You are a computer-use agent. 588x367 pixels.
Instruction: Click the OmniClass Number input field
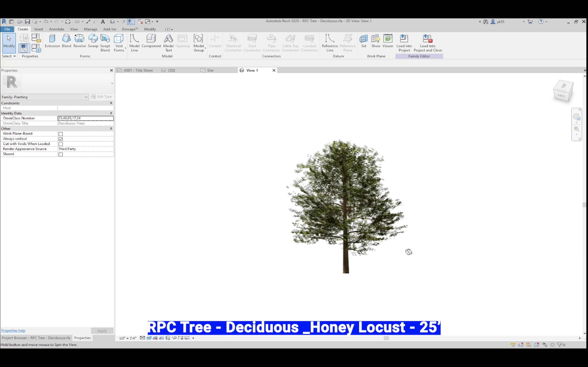(x=85, y=118)
